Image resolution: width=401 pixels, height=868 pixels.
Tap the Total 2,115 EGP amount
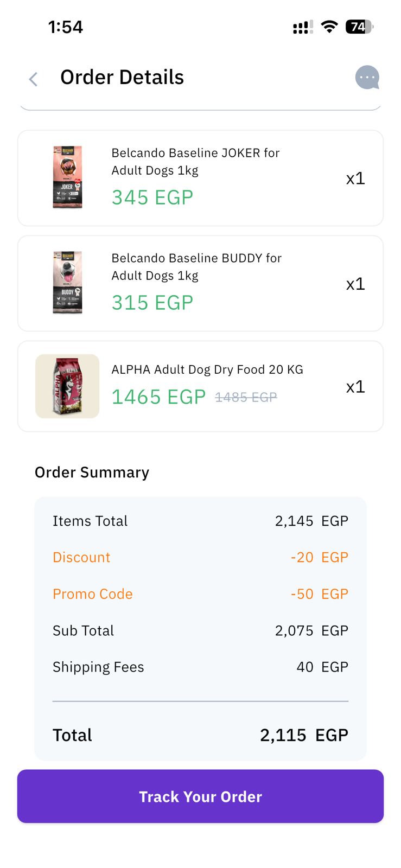point(304,735)
